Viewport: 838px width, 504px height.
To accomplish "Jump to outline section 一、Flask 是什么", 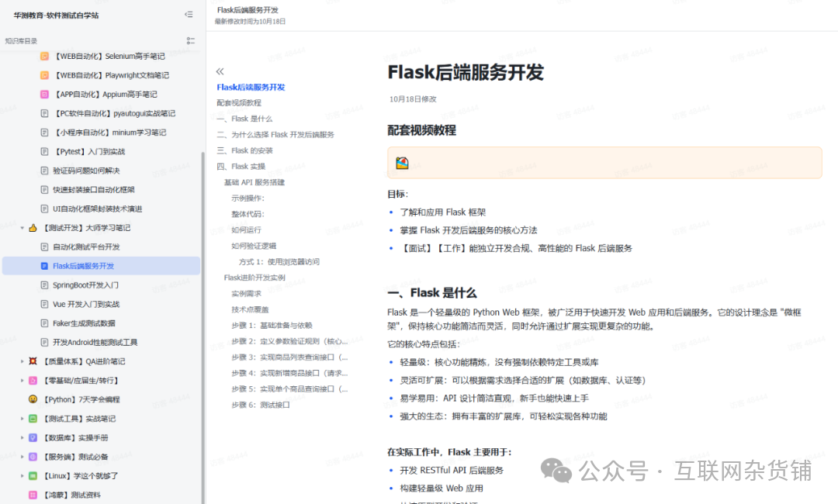I will [x=244, y=119].
